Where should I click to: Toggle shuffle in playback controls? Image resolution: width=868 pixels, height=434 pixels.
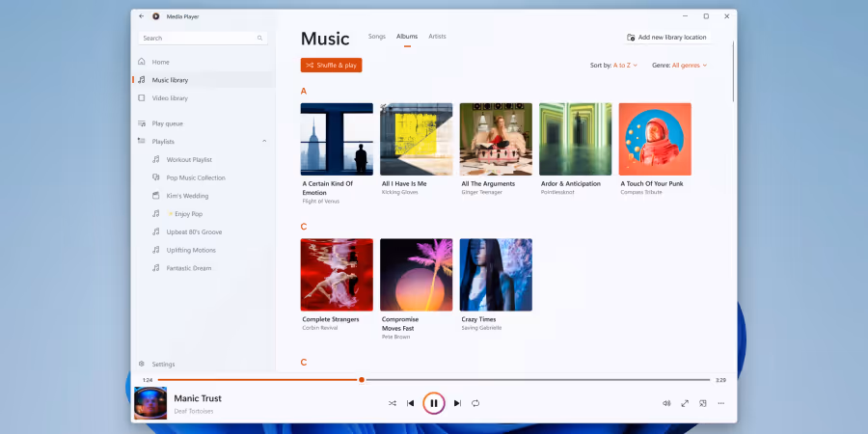pos(393,403)
